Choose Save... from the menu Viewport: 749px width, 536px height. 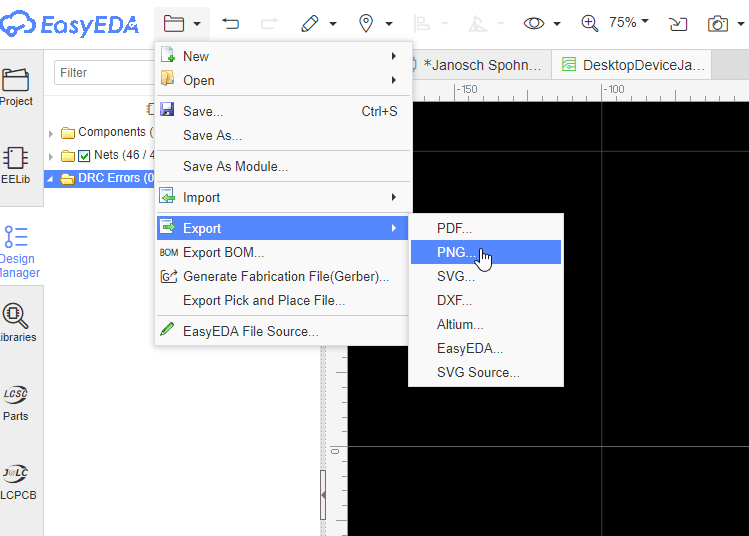(284, 111)
